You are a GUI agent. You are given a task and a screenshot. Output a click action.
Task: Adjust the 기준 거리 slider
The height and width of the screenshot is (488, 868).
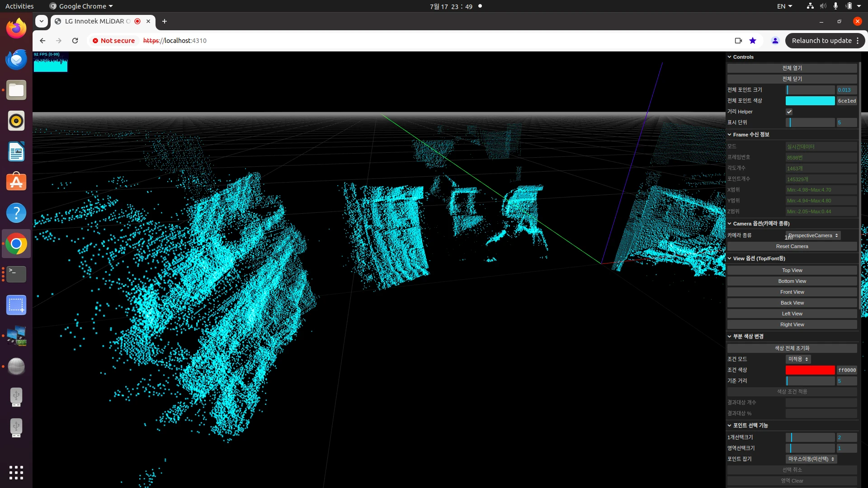pos(810,381)
